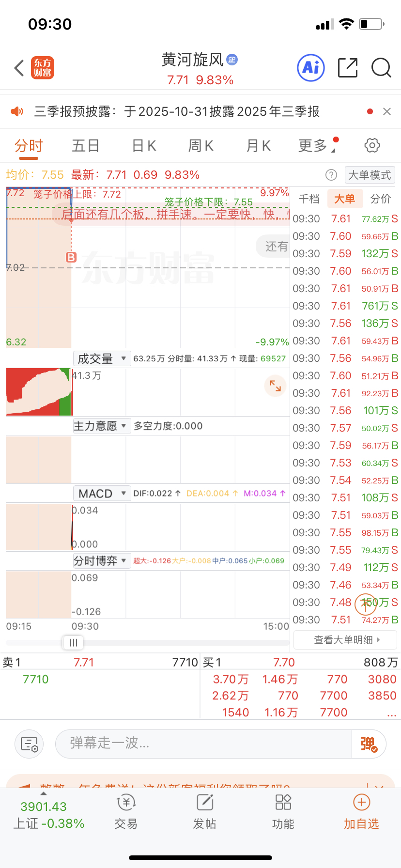This screenshot has width=401, height=868.
Task: Tap the 7710 sell volume entry
Action: point(36,680)
